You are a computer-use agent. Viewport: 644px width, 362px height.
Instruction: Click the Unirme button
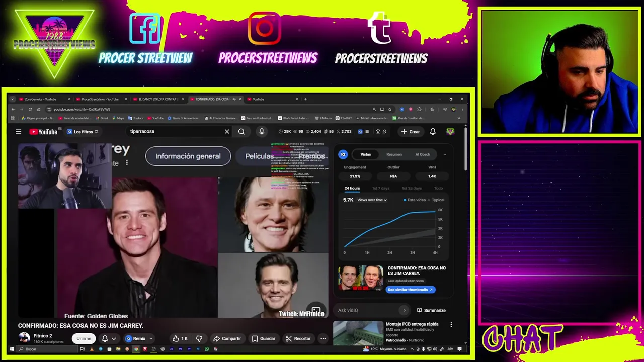click(84, 339)
